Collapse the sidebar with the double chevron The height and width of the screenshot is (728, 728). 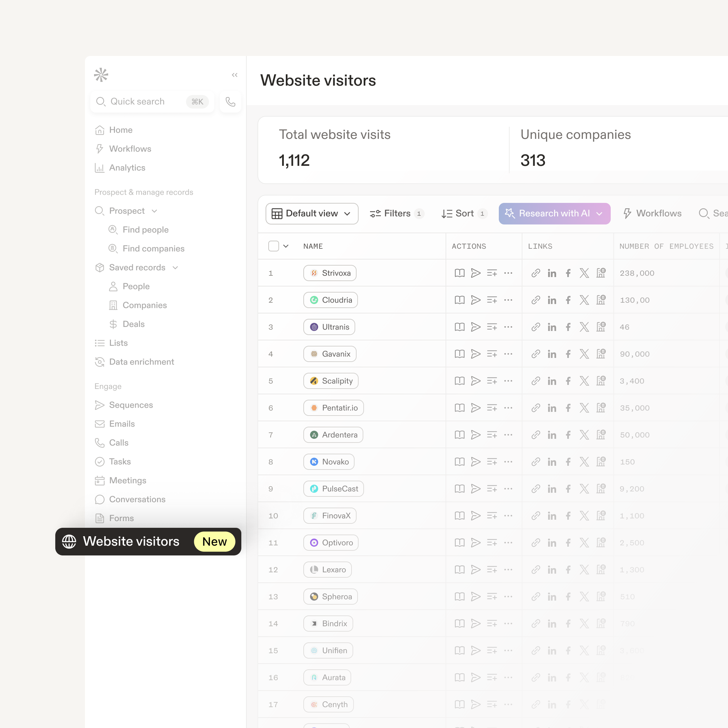coord(234,74)
